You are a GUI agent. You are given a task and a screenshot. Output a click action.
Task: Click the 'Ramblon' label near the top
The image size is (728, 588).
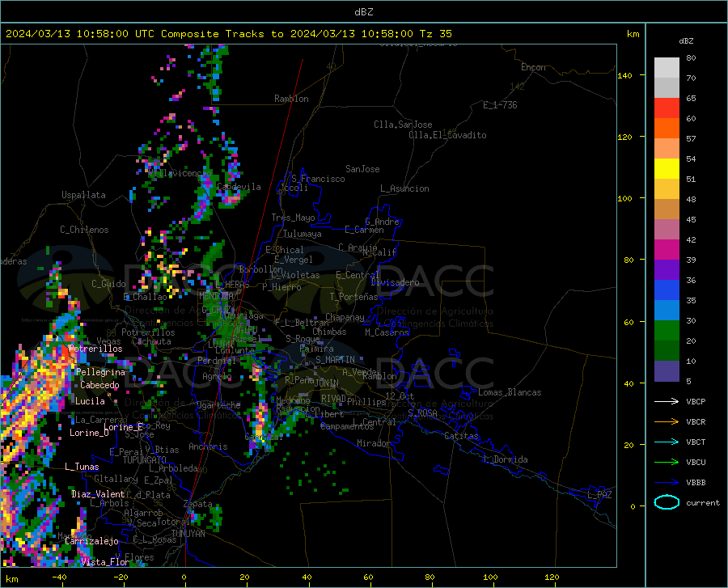(x=291, y=99)
